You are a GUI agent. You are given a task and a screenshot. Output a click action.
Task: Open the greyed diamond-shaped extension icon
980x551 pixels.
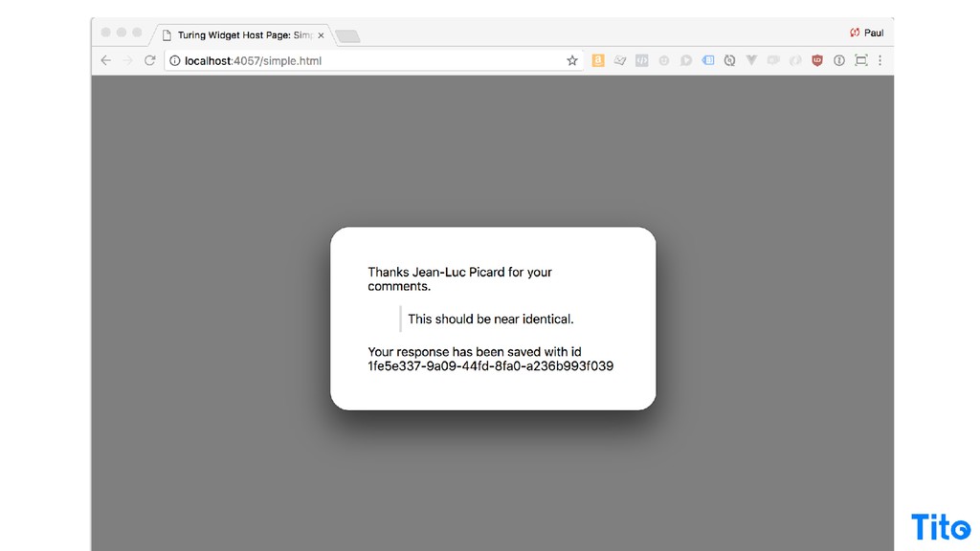point(795,60)
